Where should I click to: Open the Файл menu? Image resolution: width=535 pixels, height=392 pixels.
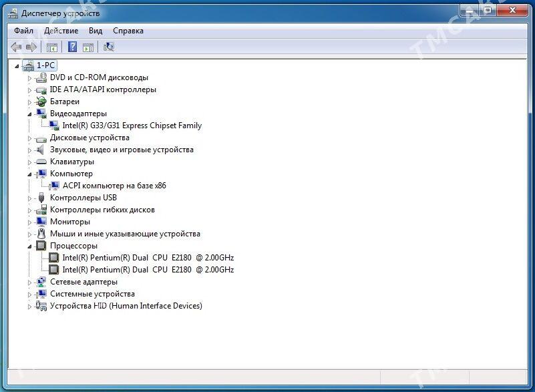pyautogui.click(x=23, y=31)
